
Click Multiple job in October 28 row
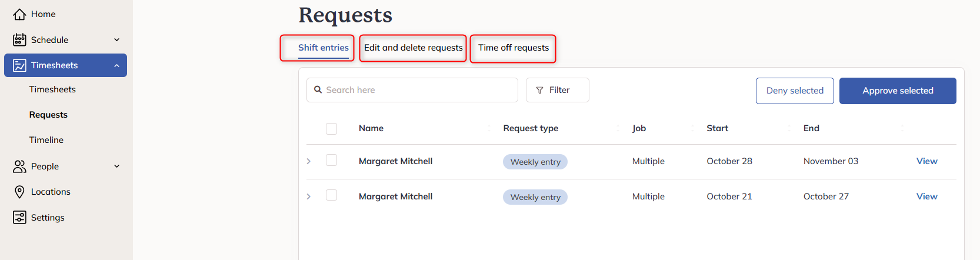[x=648, y=161]
